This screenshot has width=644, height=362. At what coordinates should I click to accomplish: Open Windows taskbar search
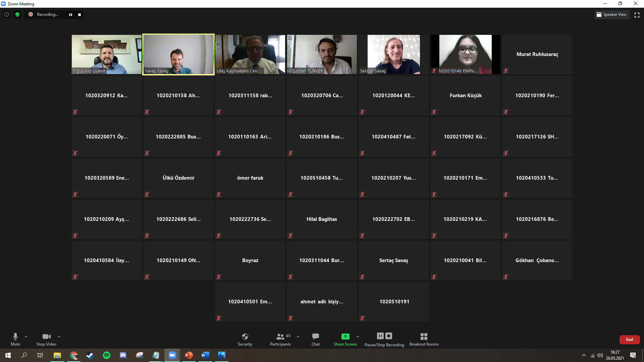(x=24, y=355)
